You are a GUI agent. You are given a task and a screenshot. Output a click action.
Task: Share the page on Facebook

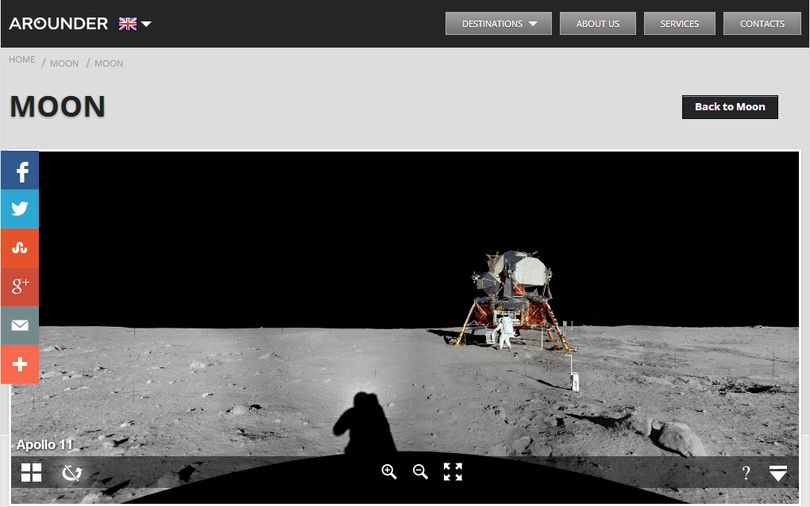pos(20,171)
